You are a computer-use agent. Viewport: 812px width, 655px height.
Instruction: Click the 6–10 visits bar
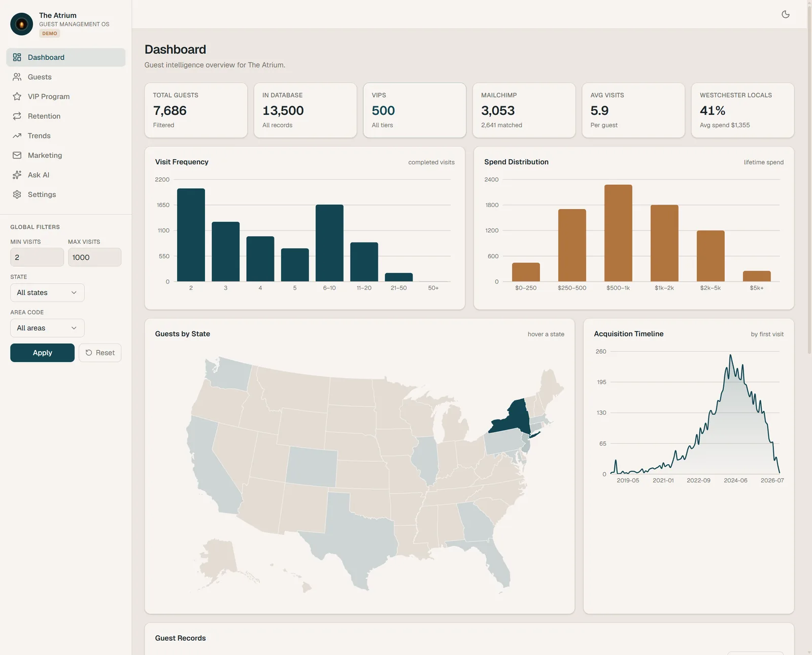tap(329, 243)
